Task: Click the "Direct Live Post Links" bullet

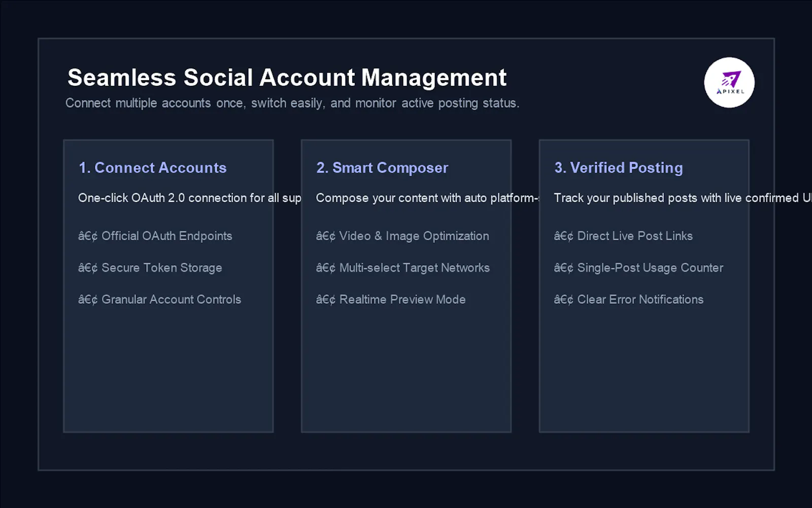Action: pos(624,236)
